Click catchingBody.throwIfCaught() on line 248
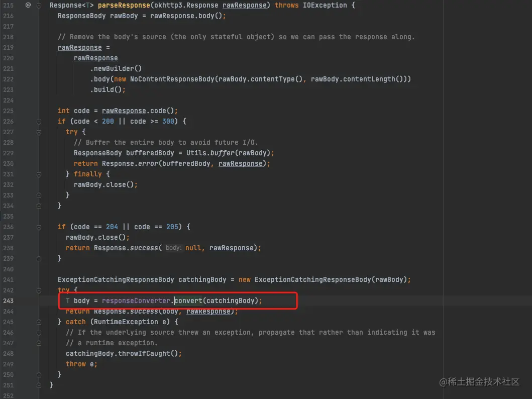The height and width of the screenshot is (399, 532). (122, 354)
